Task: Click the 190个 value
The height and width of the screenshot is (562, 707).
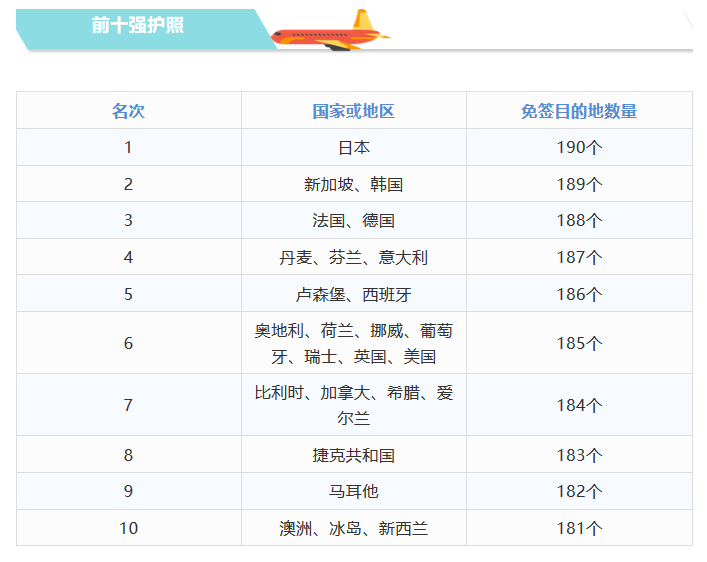Action: point(579,147)
